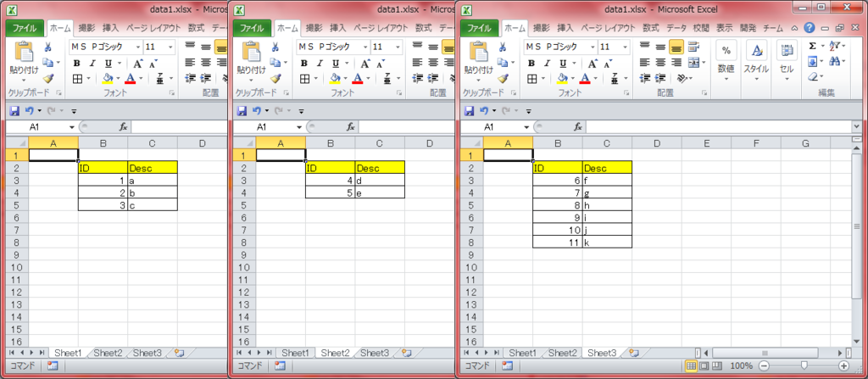The width and height of the screenshot is (868, 379).
Task: Open Alignment dialog launcher in right window
Action: 704,93
